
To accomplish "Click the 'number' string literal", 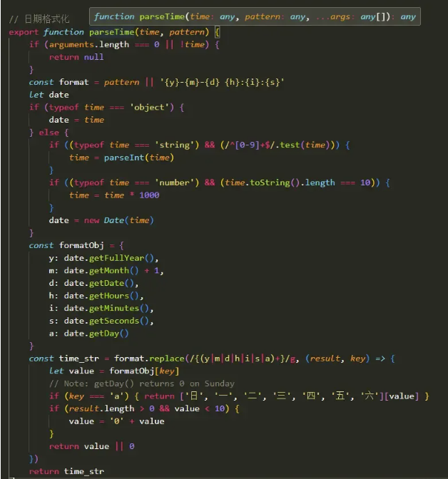I will (x=174, y=182).
